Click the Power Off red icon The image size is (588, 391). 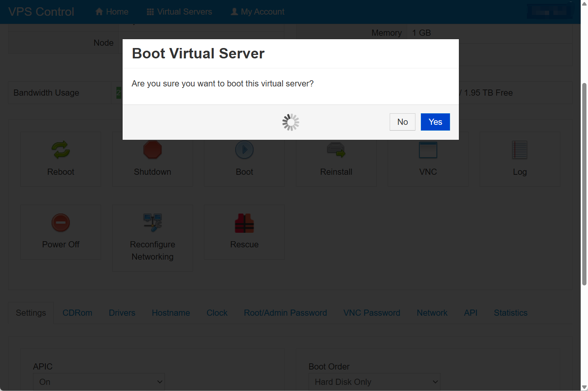pos(61,223)
